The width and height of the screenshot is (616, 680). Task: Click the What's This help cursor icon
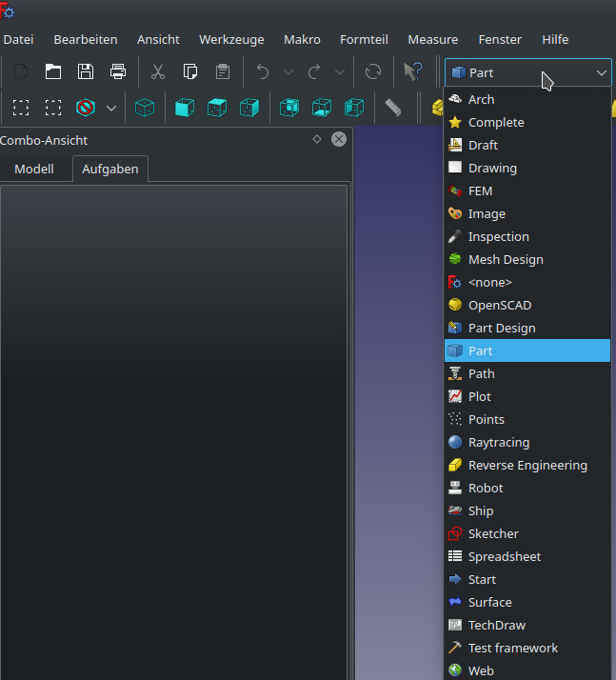point(412,71)
